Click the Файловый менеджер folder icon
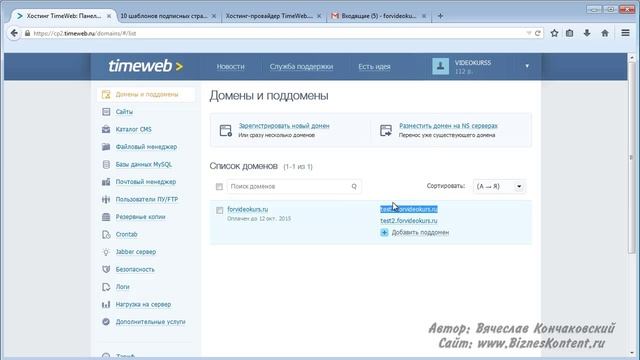The height and width of the screenshot is (360, 640). point(106,147)
